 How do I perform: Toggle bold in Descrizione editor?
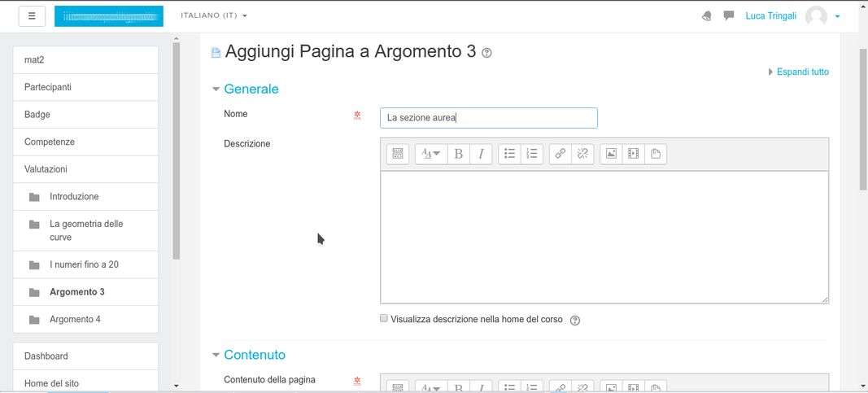coord(458,154)
